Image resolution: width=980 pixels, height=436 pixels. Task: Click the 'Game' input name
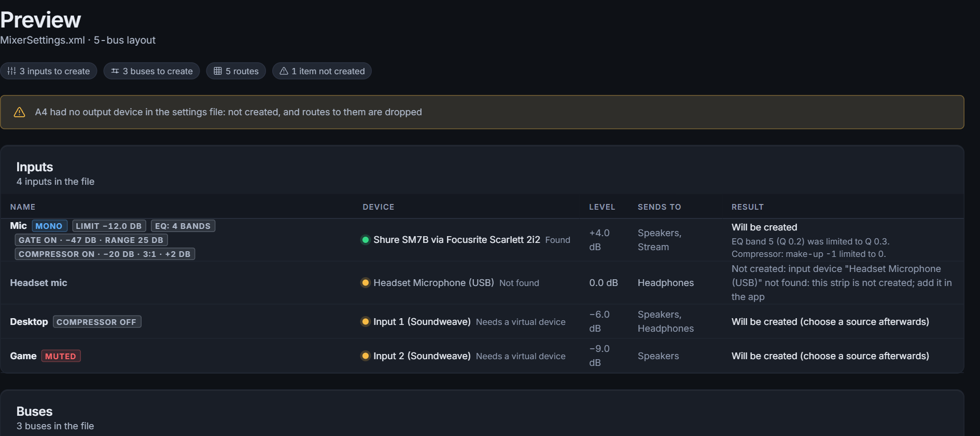[23, 356]
